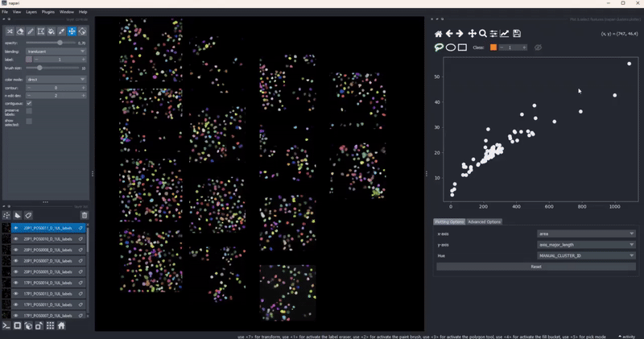Image resolution: width=644 pixels, height=339 pixels.
Task: Open the Hue MANUAL_CLUSTER_ID dropdown
Action: (586, 255)
